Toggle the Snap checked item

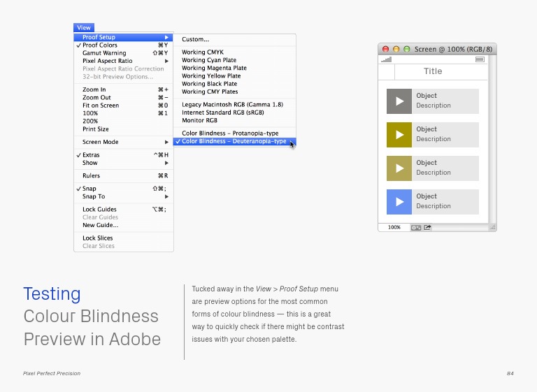click(x=123, y=189)
